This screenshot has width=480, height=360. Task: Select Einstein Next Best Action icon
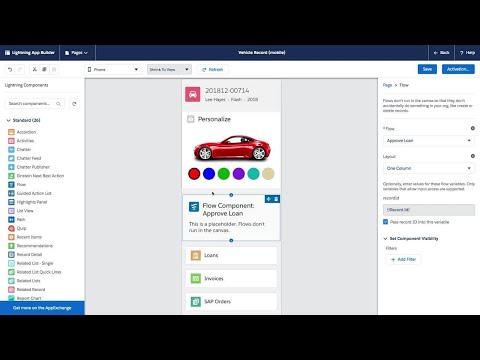pos(11,176)
